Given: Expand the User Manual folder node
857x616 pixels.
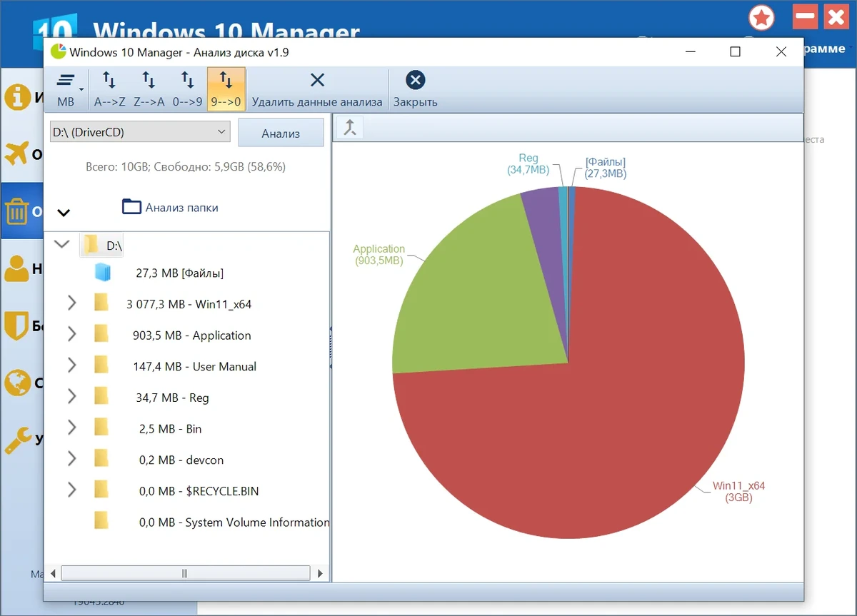Looking at the screenshot, I should click(71, 365).
